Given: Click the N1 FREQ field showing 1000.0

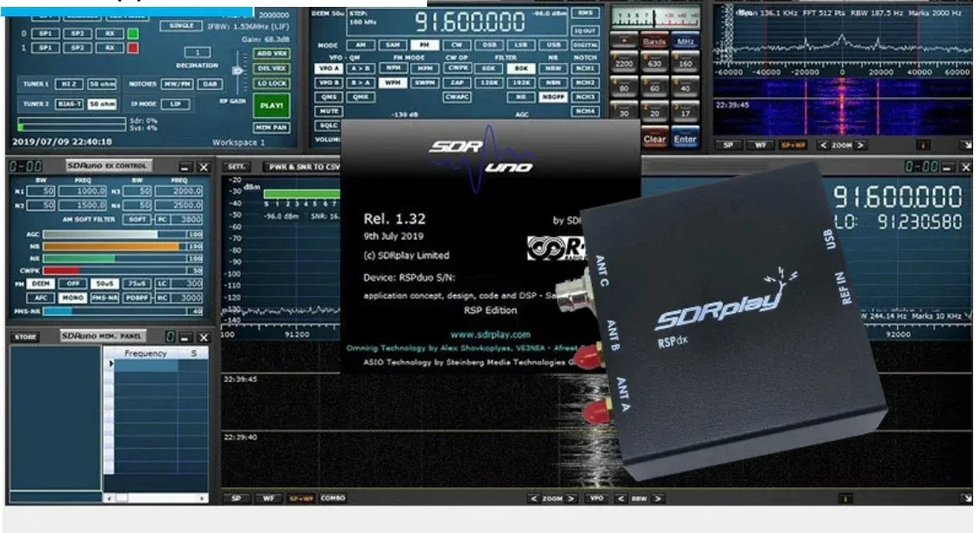Looking at the screenshot, I should (x=83, y=191).
